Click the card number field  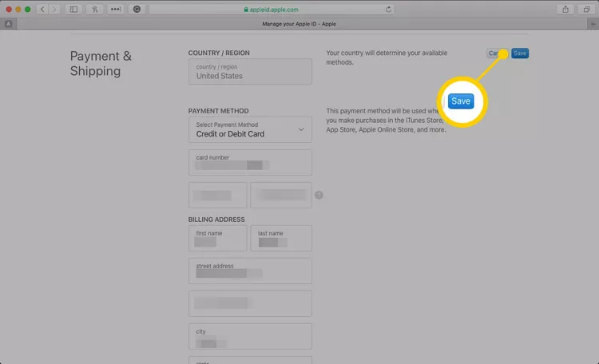click(x=250, y=162)
